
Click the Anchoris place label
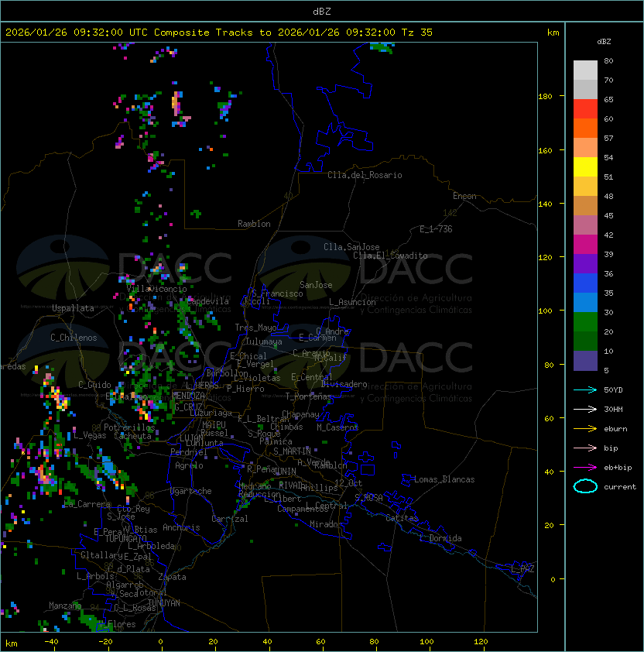[181, 527]
